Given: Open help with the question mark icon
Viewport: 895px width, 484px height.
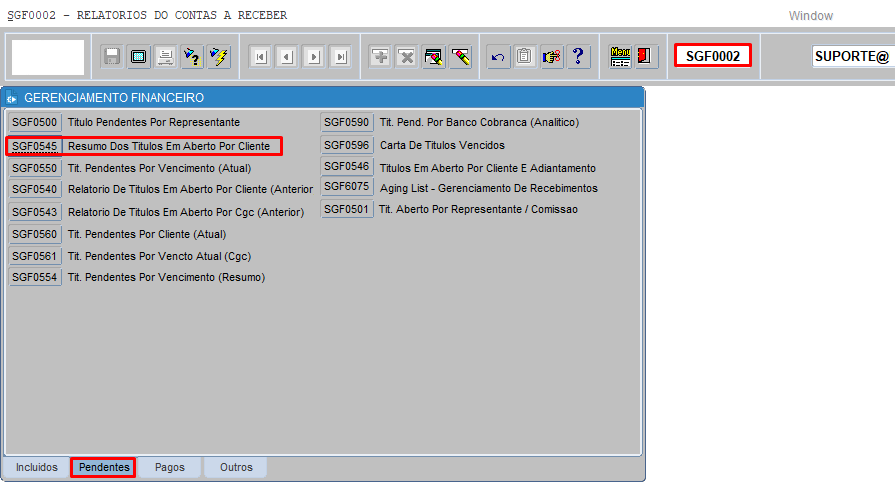Looking at the screenshot, I should point(578,57).
